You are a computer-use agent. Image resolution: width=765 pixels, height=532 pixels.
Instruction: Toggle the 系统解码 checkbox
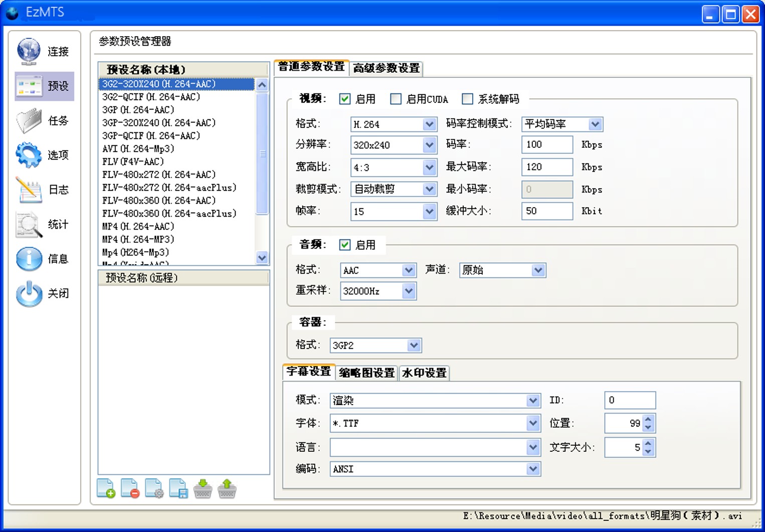click(x=467, y=99)
